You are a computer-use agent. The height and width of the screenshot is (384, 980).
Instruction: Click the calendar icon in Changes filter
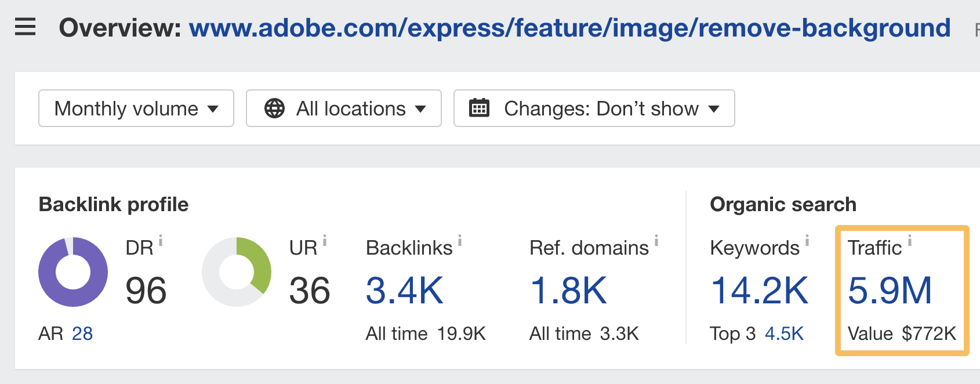480,108
